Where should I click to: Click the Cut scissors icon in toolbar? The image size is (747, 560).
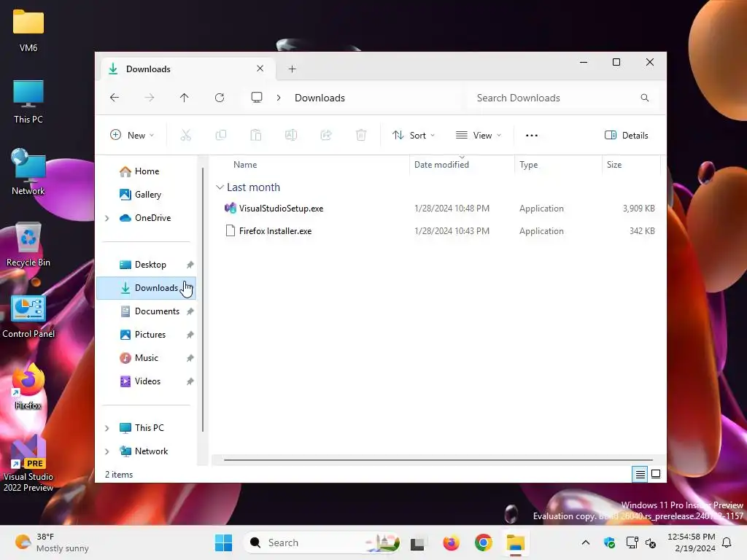[186, 135]
